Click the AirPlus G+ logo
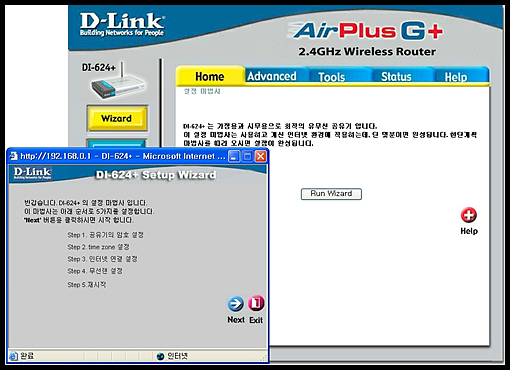Screen dimensions: 510x370 point(366,31)
